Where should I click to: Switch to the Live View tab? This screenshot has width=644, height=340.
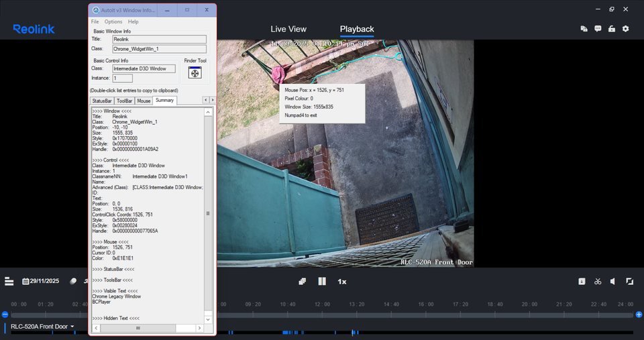tap(288, 29)
